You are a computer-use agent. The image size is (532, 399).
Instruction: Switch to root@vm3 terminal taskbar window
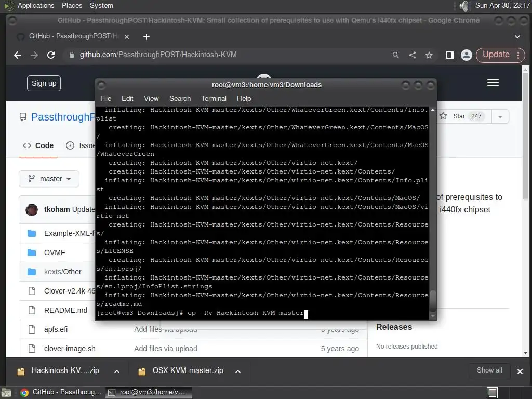pyautogui.click(x=149, y=393)
